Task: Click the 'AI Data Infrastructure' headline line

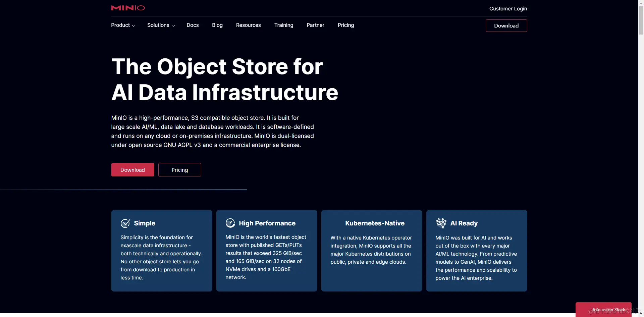Action: coord(225,92)
